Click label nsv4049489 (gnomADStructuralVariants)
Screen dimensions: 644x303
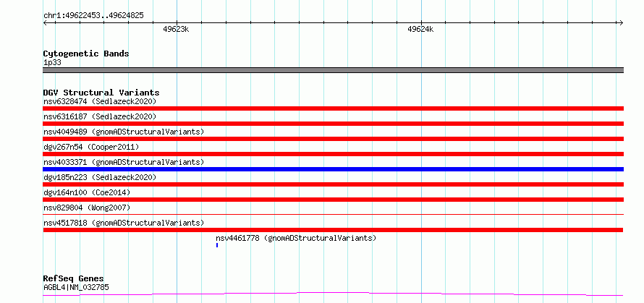click(x=124, y=132)
